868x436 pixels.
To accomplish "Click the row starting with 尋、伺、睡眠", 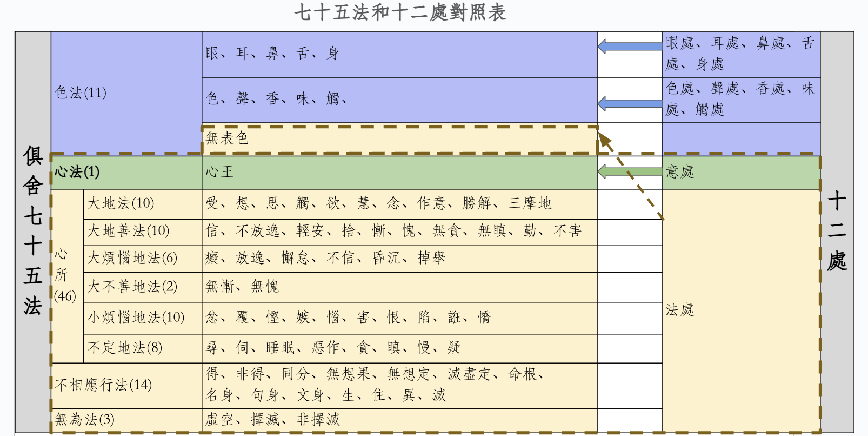I will 399,348.
